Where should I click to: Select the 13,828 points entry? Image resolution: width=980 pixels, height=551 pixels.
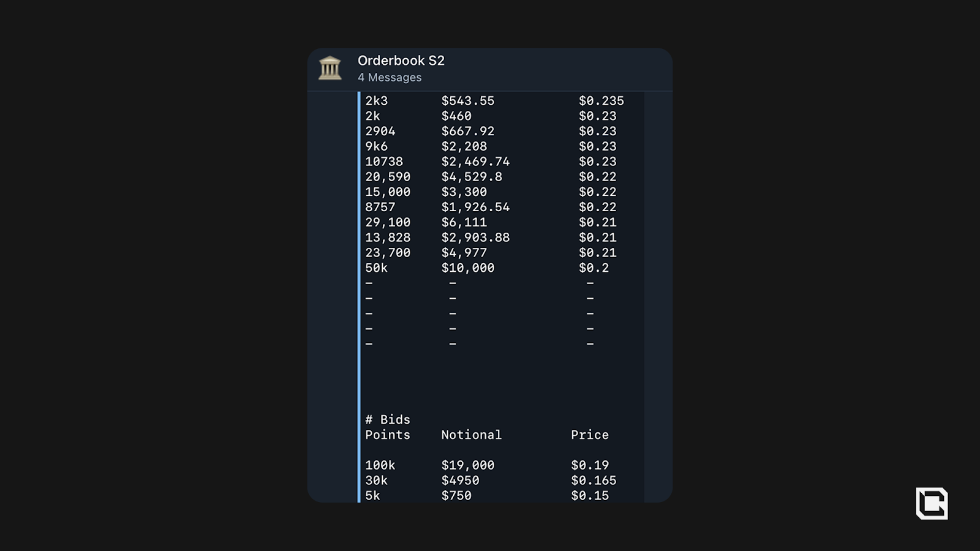pyautogui.click(x=388, y=238)
